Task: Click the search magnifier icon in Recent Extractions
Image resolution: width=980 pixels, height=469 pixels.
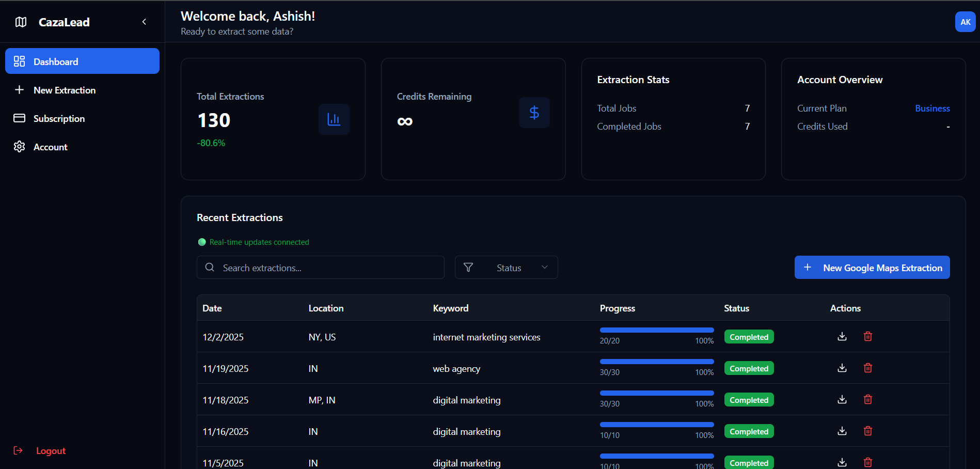Action: coord(210,267)
